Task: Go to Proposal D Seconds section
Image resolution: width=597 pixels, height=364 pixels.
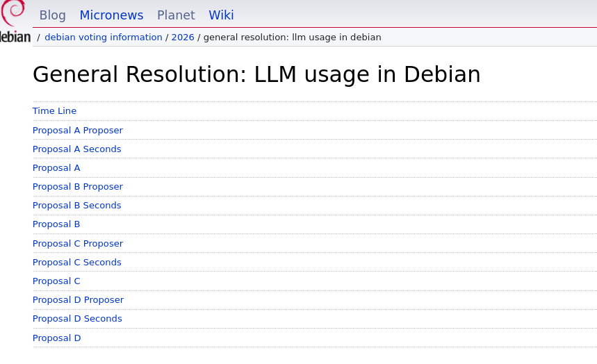Action: coord(77,318)
